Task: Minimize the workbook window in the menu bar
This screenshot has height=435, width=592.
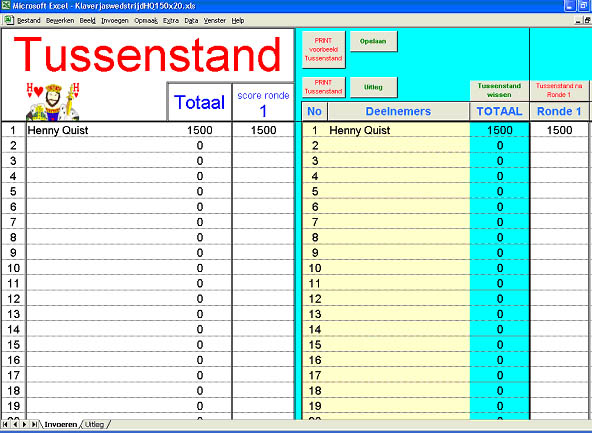Action: coord(578,21)
